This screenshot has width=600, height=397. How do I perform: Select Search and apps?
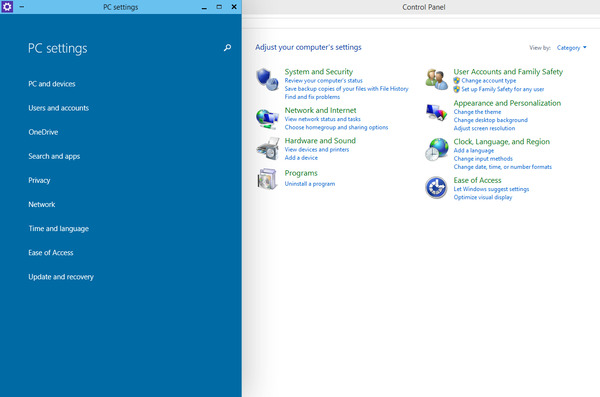(x=54, y=156)
